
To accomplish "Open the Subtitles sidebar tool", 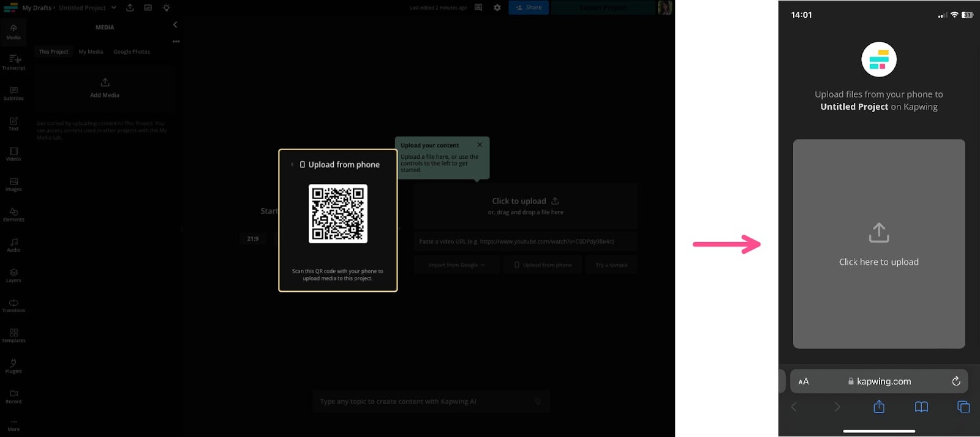I will [13, 93].
